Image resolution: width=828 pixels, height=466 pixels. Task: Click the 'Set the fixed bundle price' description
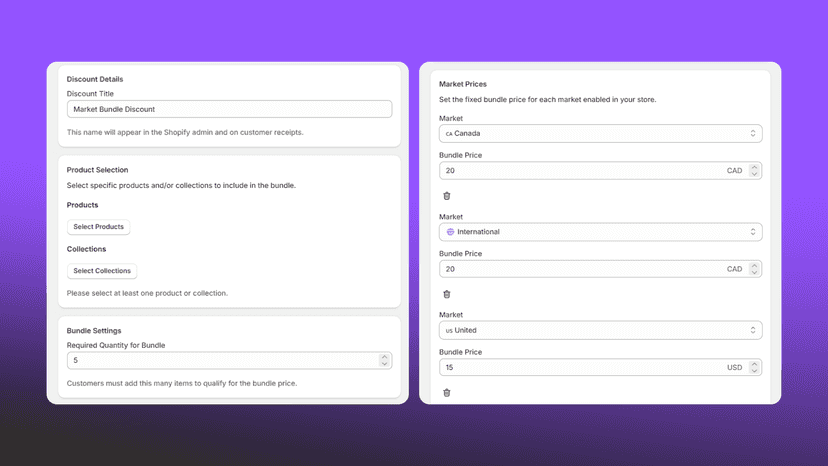[548, 99]
